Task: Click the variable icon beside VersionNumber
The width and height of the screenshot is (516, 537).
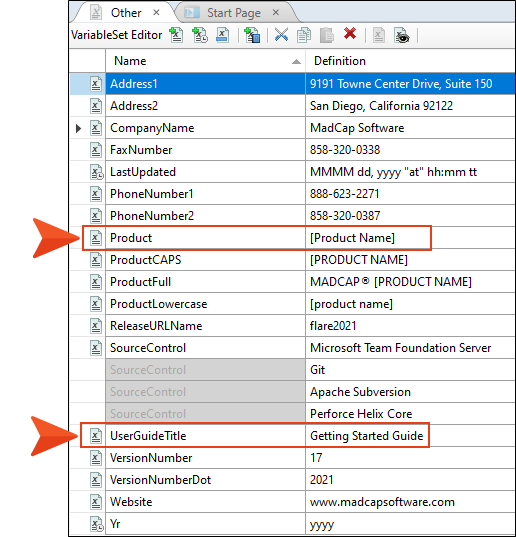Action: tap(96, 458)
